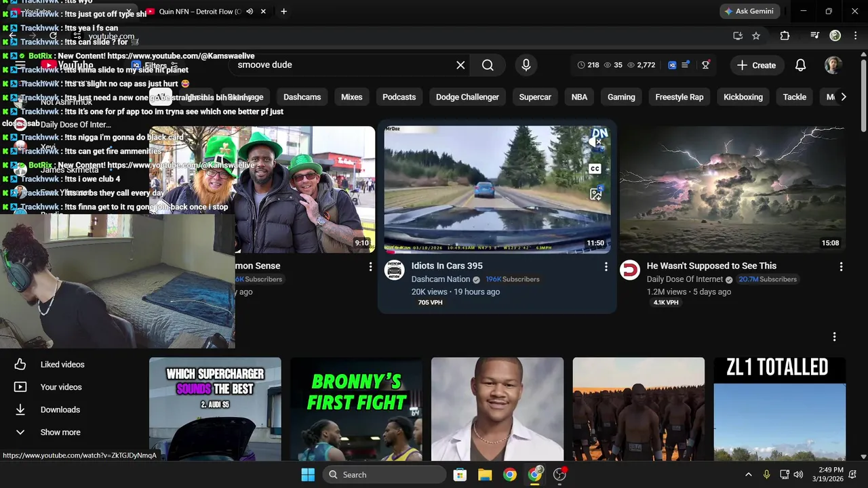Open the Shorts shelf three-dot menu
The width and height of the screenshot is (868, 488).
(x=834, y=336)
